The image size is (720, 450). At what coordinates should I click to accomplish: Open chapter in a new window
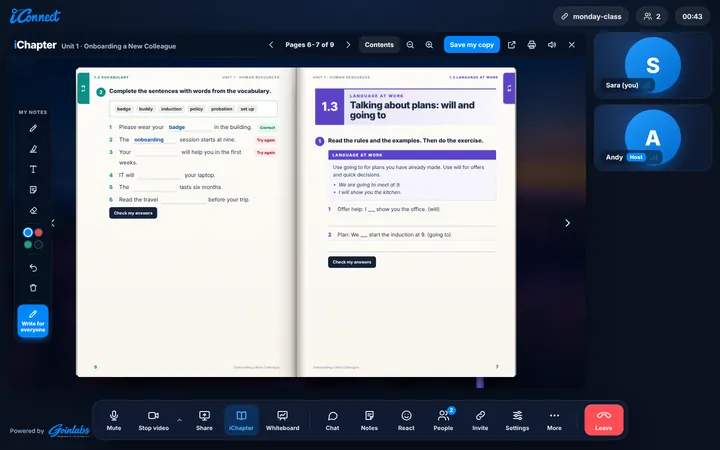click(512, 45)
